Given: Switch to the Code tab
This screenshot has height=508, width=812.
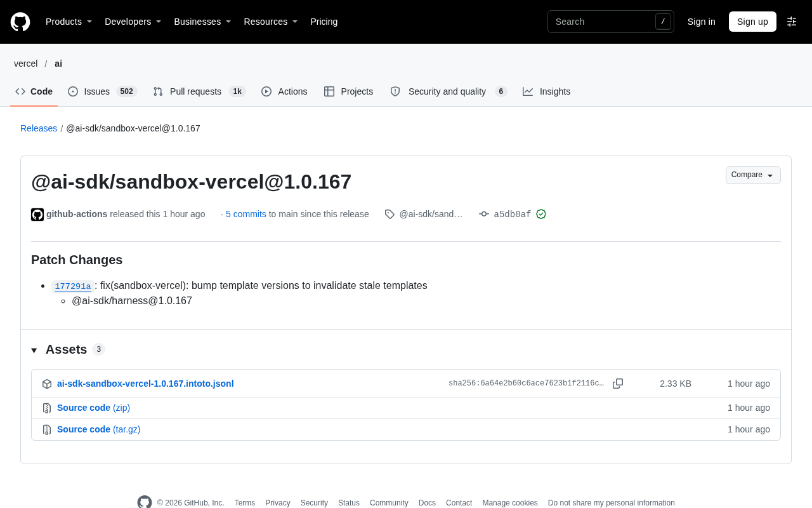Looking at the screenshot, I should (34, 91).
